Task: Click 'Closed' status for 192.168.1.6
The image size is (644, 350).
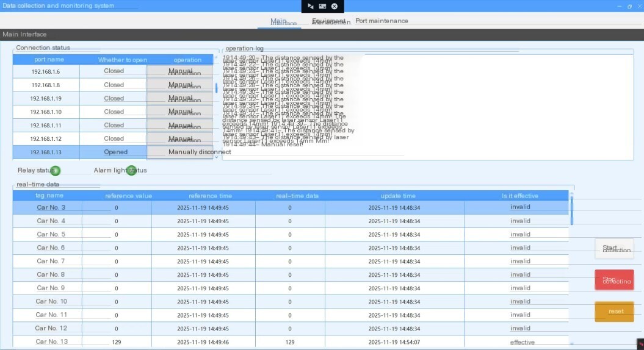Action: [x=114, y=71]
